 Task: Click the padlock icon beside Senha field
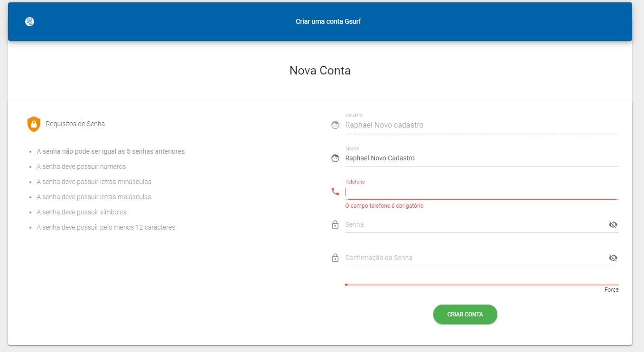click(x=335, y=225)
